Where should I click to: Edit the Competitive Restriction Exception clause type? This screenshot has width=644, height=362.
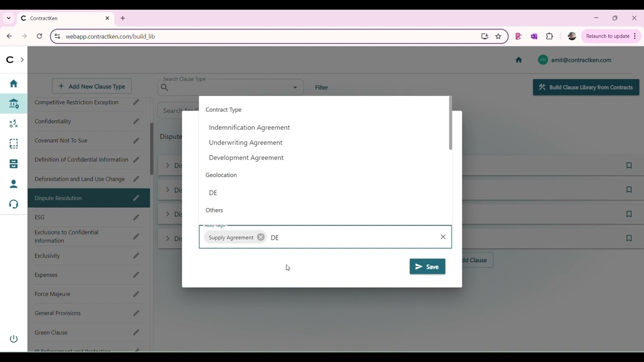click(136, 102)
